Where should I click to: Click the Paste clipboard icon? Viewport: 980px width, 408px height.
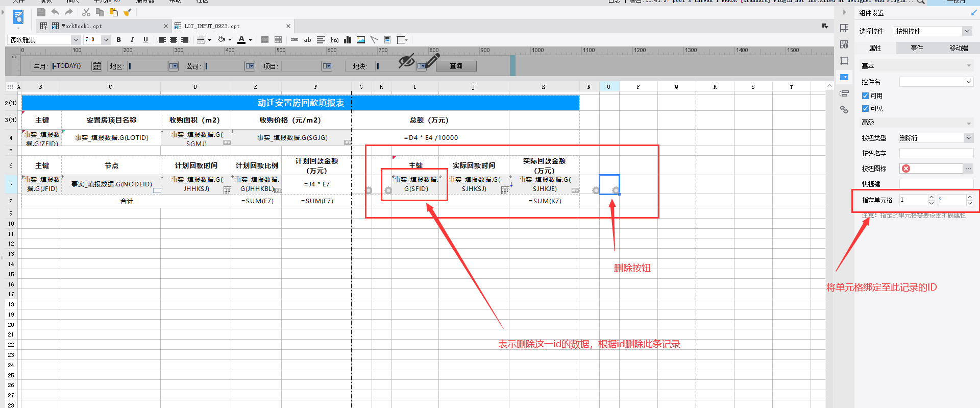point(114,12)
